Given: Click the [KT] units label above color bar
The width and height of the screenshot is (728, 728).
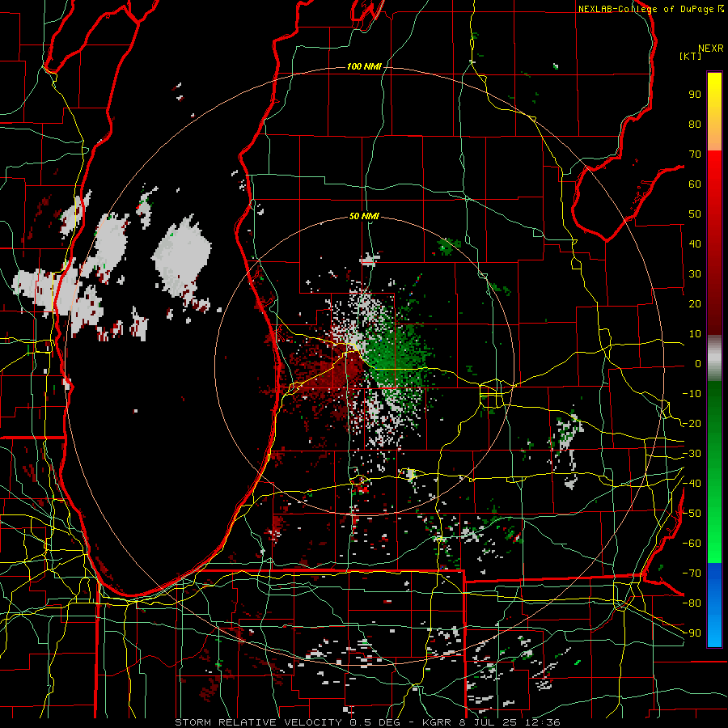Looking at the screenshot, I should [x=691, y=56].
